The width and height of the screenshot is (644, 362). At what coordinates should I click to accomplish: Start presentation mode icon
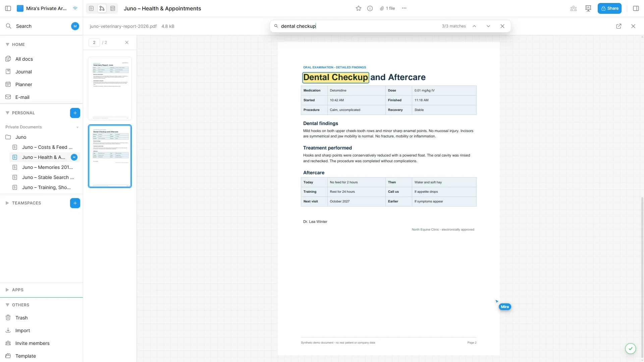tap(588, 8)
